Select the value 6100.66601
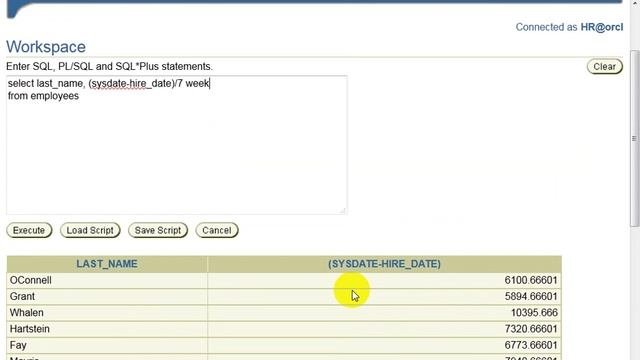Viewport: 640px width, 360px height. (531, 280)
